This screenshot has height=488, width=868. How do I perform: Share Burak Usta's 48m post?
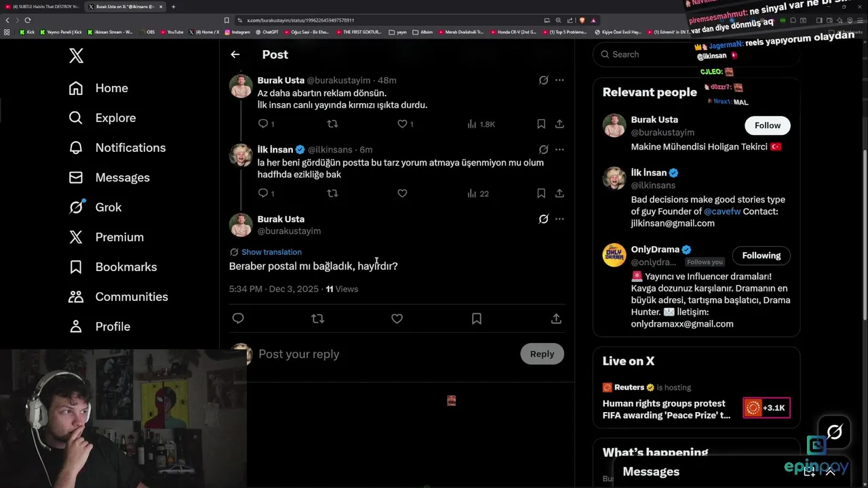[559, 124]
